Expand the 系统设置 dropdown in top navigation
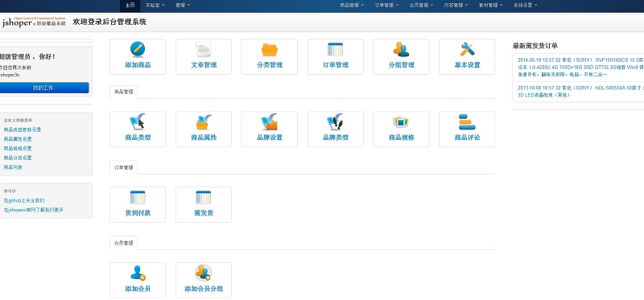The image size is (644, 300). [525, 6]
